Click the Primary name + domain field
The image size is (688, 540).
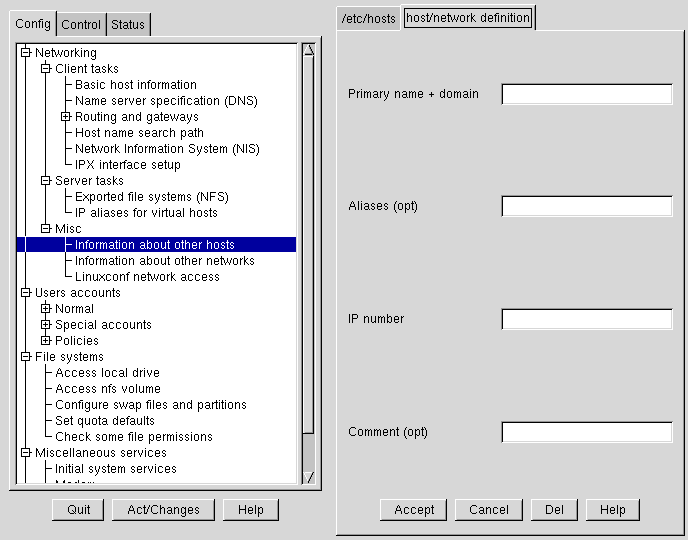click(x=587, y=94)
